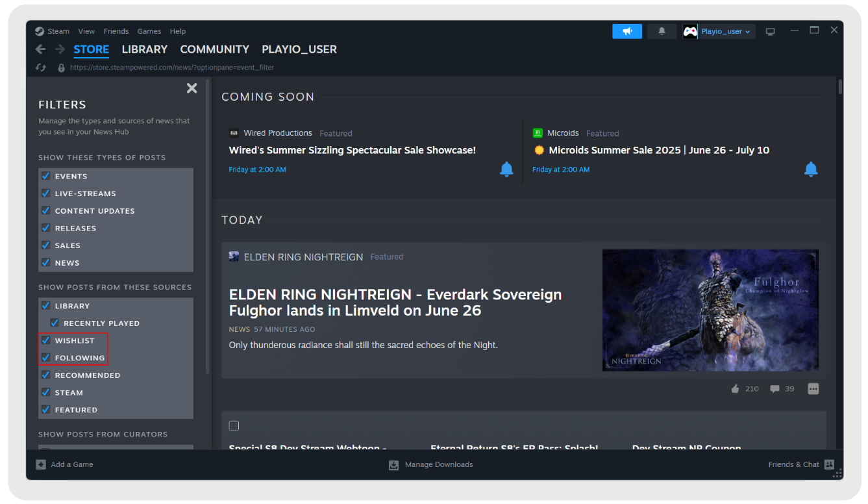Set reminder bell for Wired's sale showcase
868x504 pixels.
click(x=506, y=170)
